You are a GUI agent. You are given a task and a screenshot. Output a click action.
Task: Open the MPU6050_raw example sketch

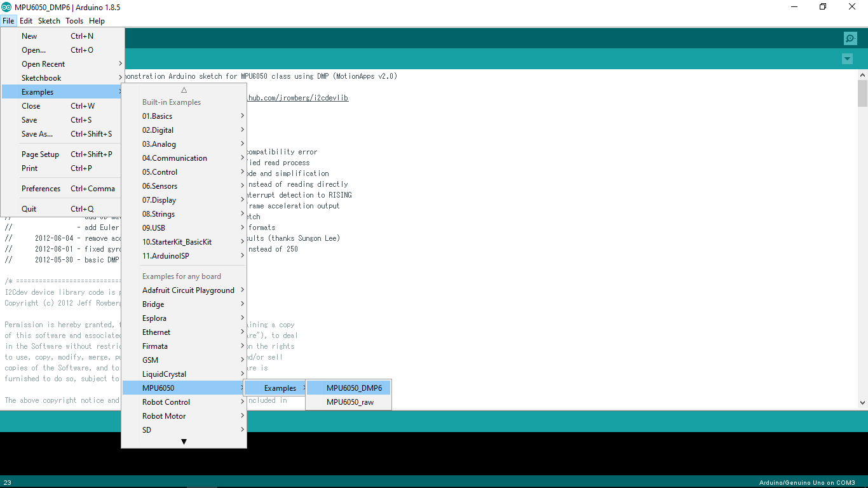pyautogui.click(x=348, y=402)
